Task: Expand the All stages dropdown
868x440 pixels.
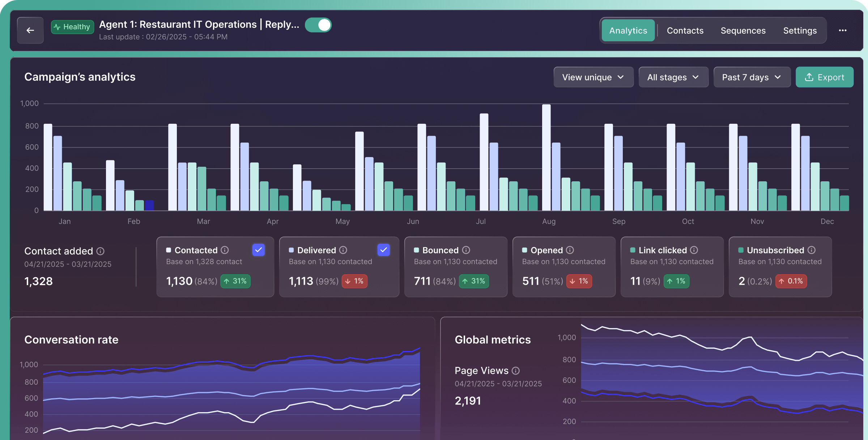Action: 673,77
